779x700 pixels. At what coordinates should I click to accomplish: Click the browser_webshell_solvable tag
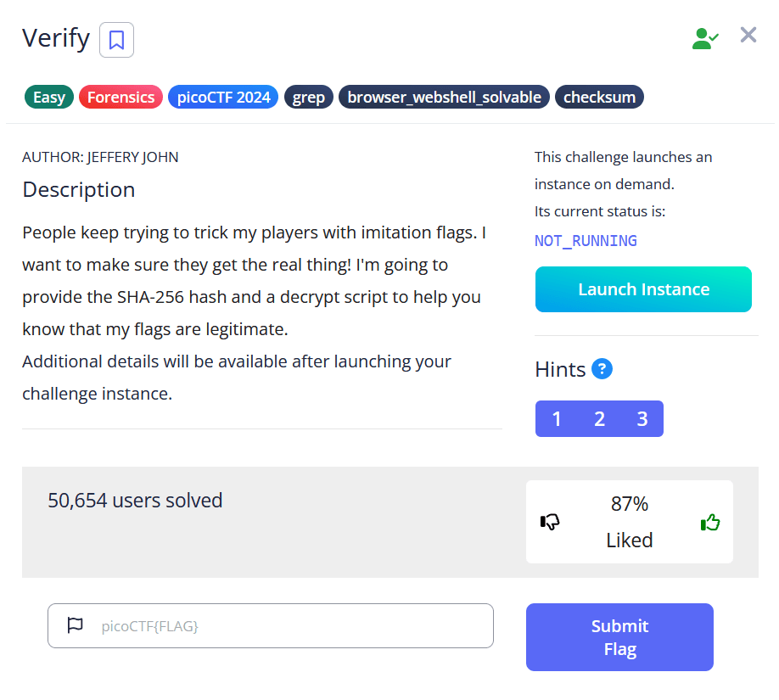(x=444, y=96)
